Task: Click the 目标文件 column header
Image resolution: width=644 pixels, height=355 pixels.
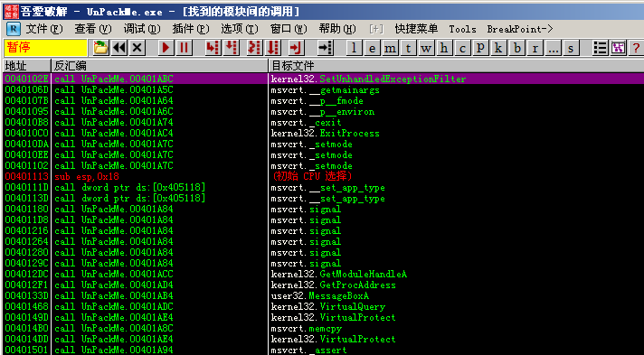Action: (456, 66)
